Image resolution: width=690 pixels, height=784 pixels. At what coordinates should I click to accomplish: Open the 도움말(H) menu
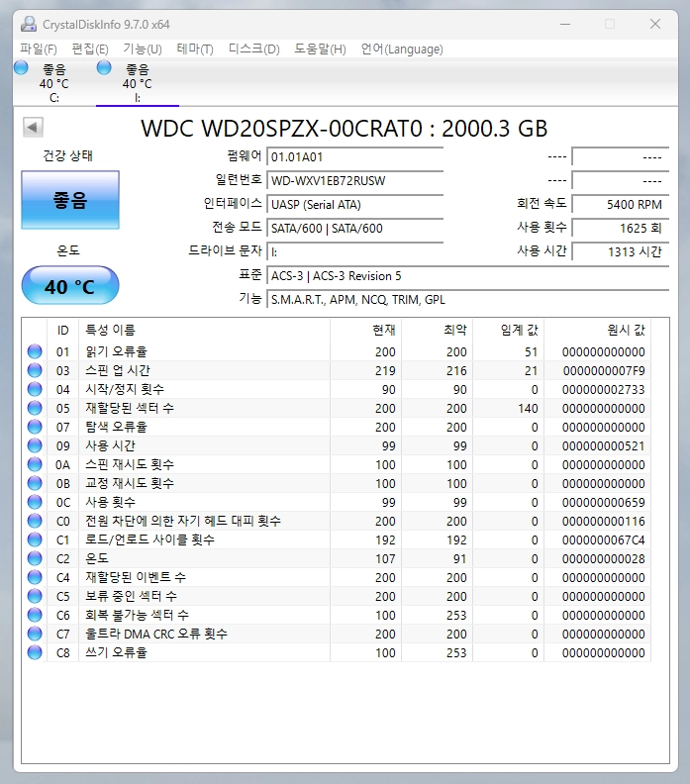point(320,49)
